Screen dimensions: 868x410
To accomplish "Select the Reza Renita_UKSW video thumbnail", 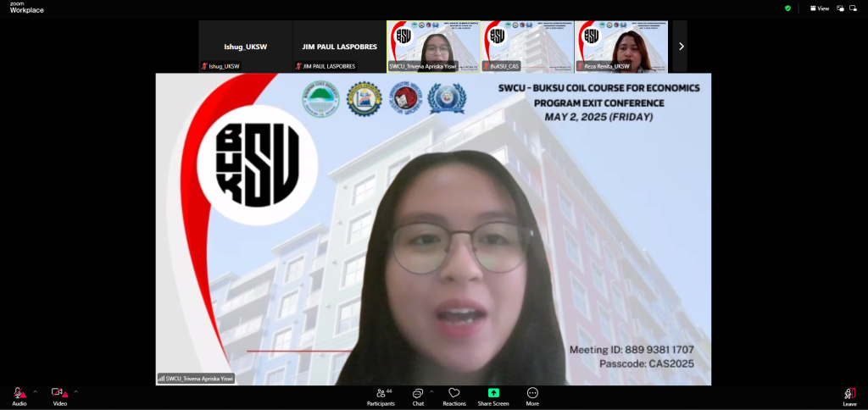I will pos(620,47).
